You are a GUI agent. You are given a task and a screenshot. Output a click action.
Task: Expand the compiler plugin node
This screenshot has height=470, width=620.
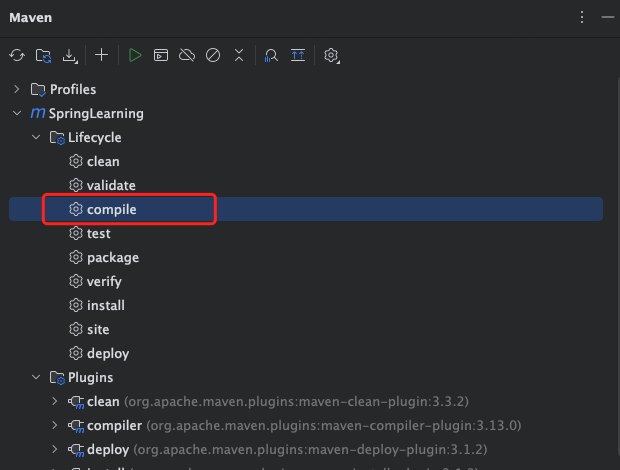55,425
